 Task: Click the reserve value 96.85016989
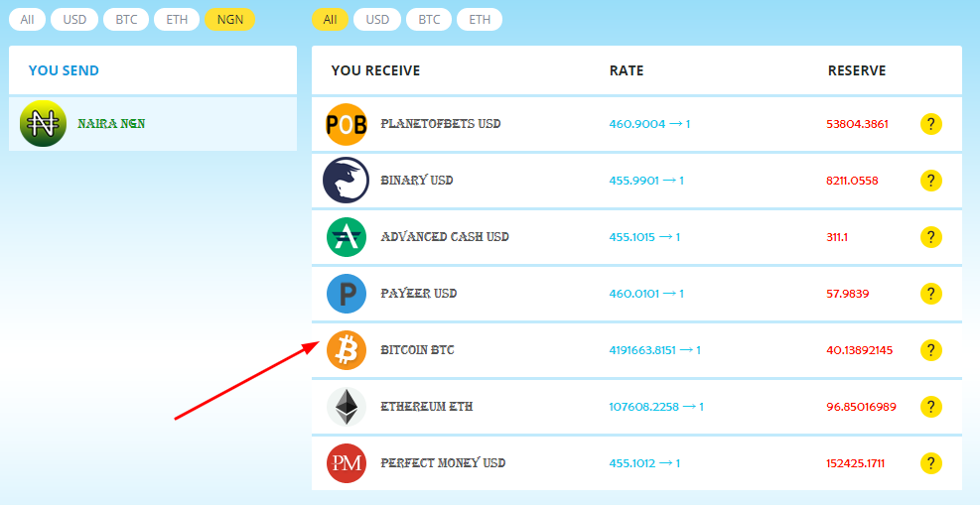click(861, 407)
